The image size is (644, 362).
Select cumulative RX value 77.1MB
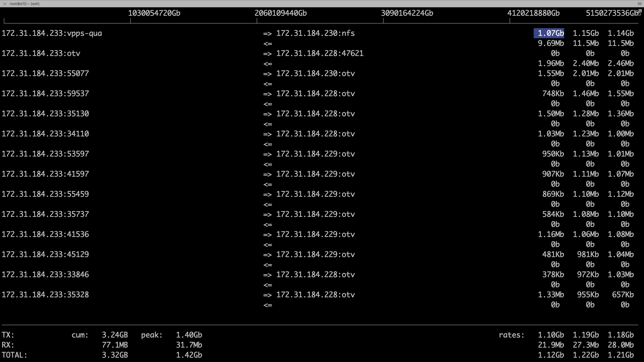click(115, 345)
